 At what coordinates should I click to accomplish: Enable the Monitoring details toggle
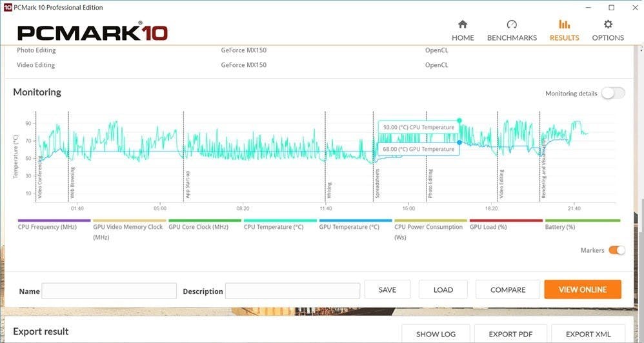coord(612,93)
